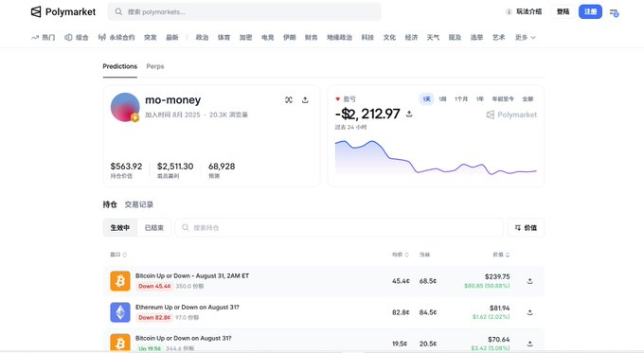Select the 1年 chart range
Viewport: 644px width, 353px height.
480,99
